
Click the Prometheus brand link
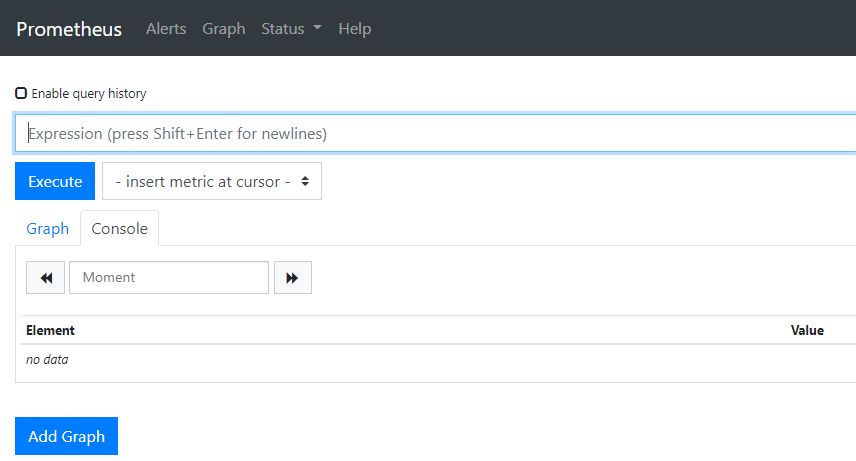coord(69,29)
